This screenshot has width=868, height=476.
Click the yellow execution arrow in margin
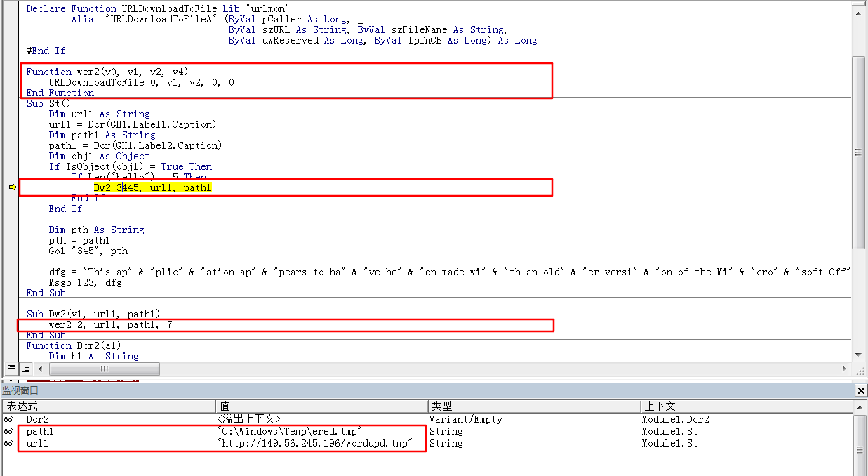[x=11, y=187]
